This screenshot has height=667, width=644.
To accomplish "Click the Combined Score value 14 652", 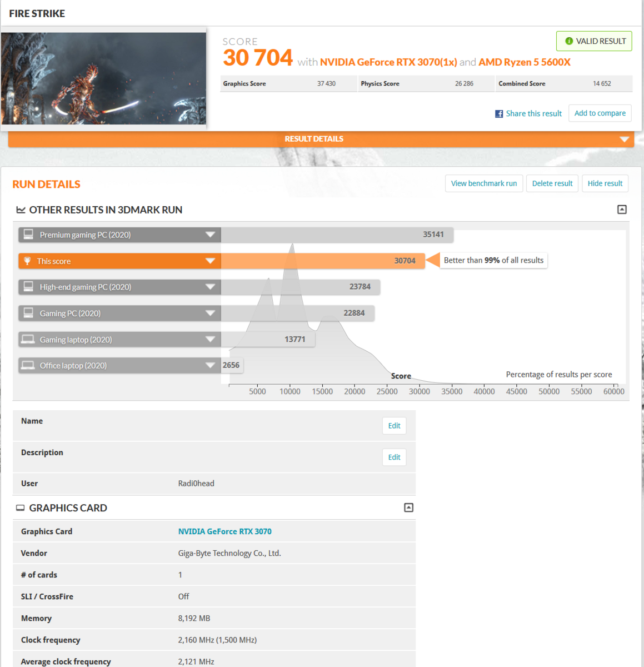I will 602,83.
